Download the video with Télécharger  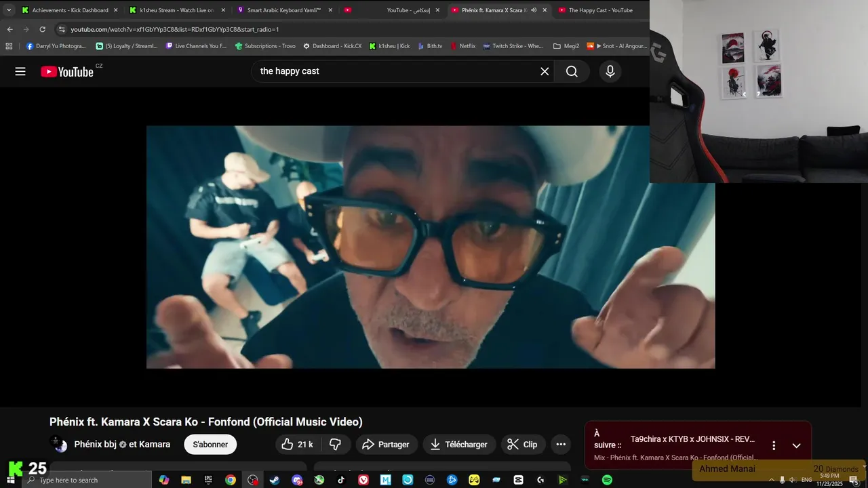(x=460, y=445)
